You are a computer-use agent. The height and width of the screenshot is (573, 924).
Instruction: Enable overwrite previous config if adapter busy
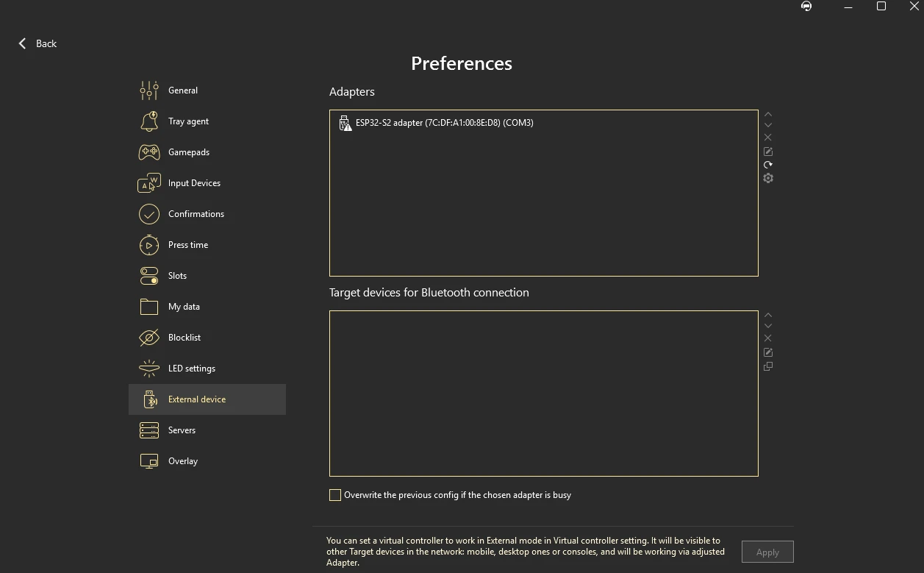pos(335,495)
